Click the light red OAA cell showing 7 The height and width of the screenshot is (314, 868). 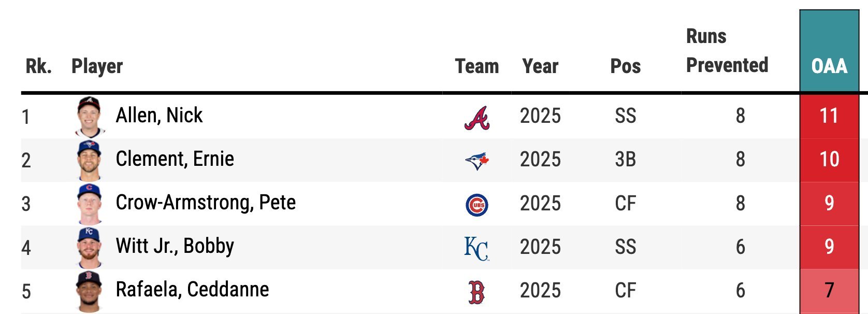pos(829,290)
